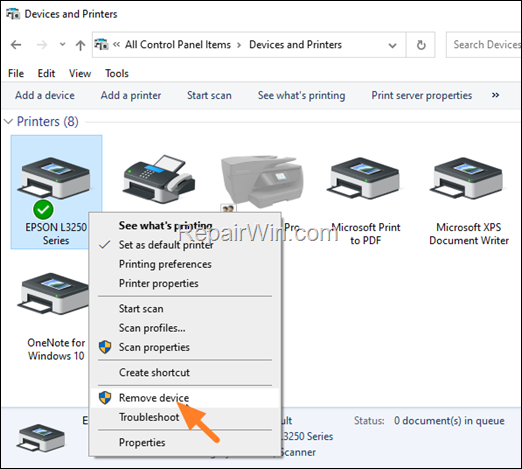Click Start scan in the toolbar
Viewport: 522px width, 469px height.
(x=209, y=95)
